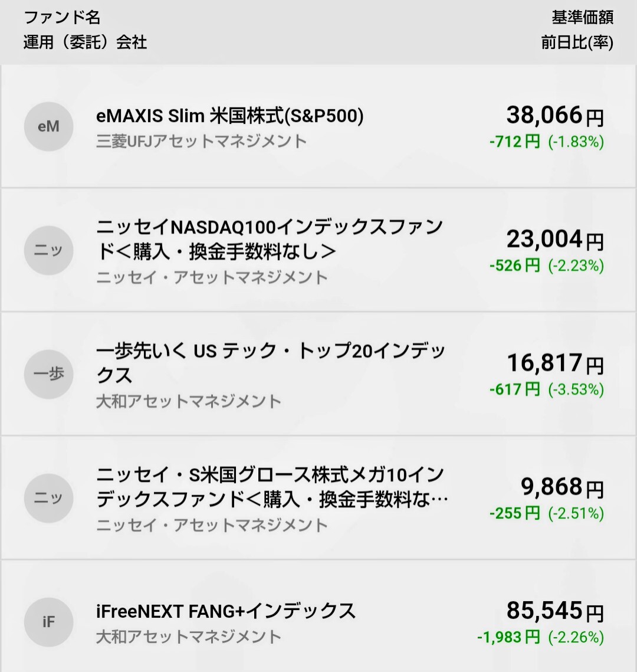637x672 pixels.
Task: Open 一歩先いく USテック・トップ20 fund
Action: tap(271, 363)
